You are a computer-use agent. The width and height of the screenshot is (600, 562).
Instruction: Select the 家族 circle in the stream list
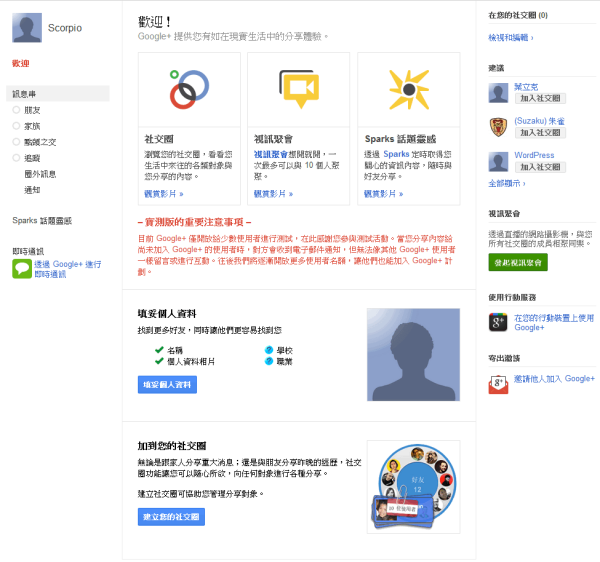point(32,126)
